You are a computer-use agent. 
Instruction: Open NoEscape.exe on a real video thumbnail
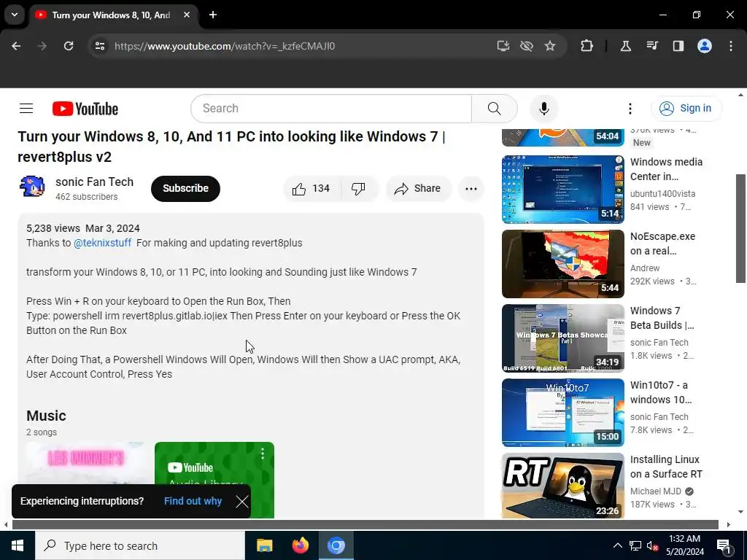click(x=562, y=264)
